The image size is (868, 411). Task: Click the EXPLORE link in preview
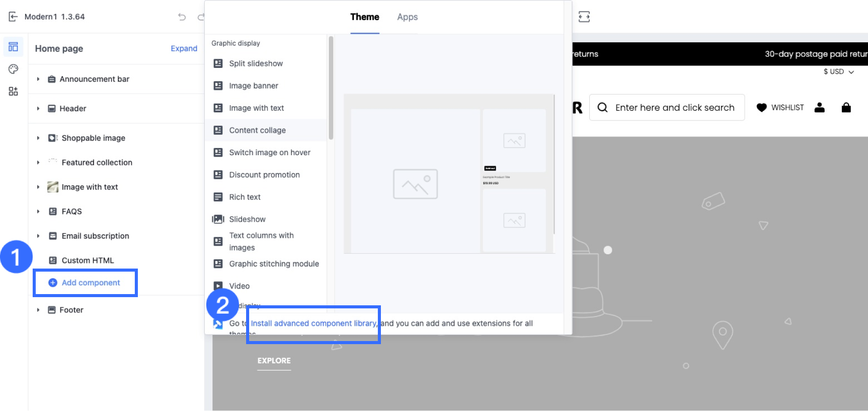pyautogui.click(x=274, y=361)
